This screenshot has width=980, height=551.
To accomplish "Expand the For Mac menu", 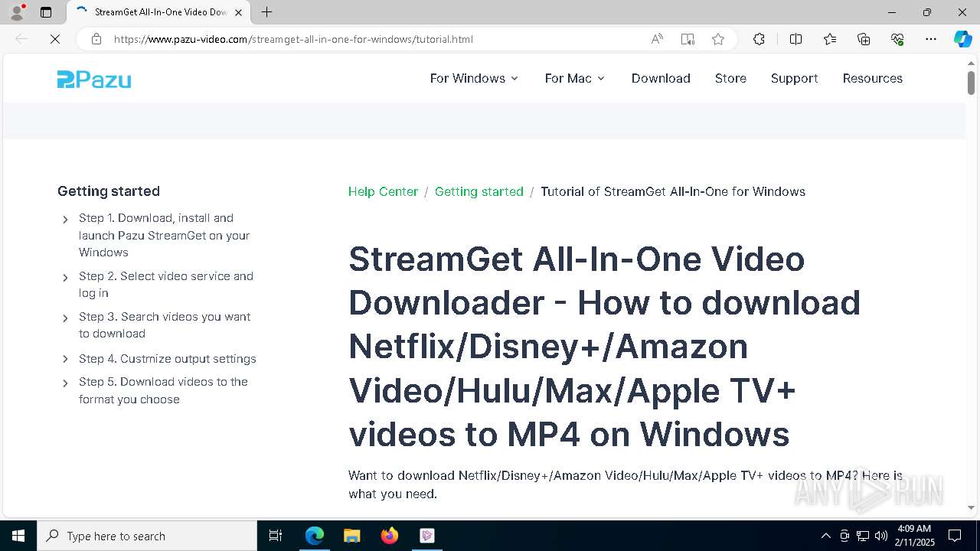I will point(575,78).
